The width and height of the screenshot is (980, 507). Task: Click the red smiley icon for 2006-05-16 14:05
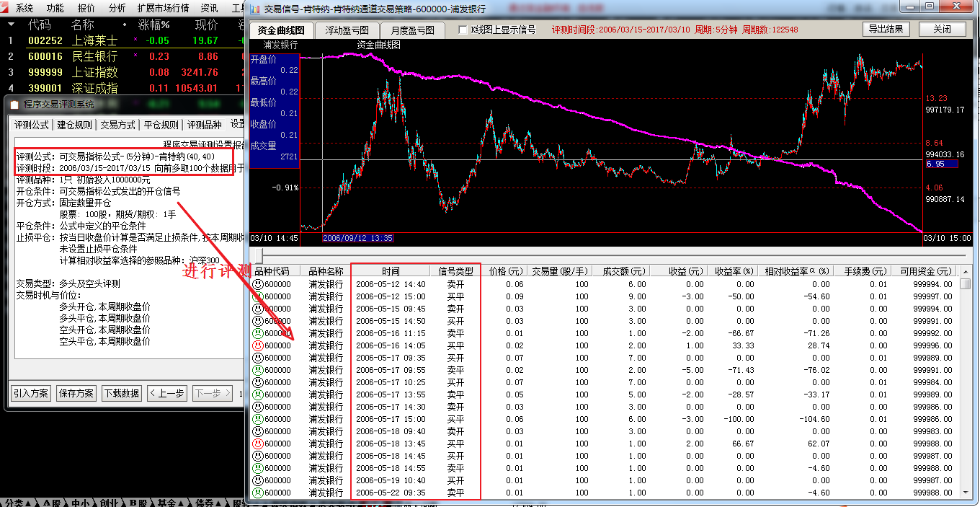click(257, 345)
